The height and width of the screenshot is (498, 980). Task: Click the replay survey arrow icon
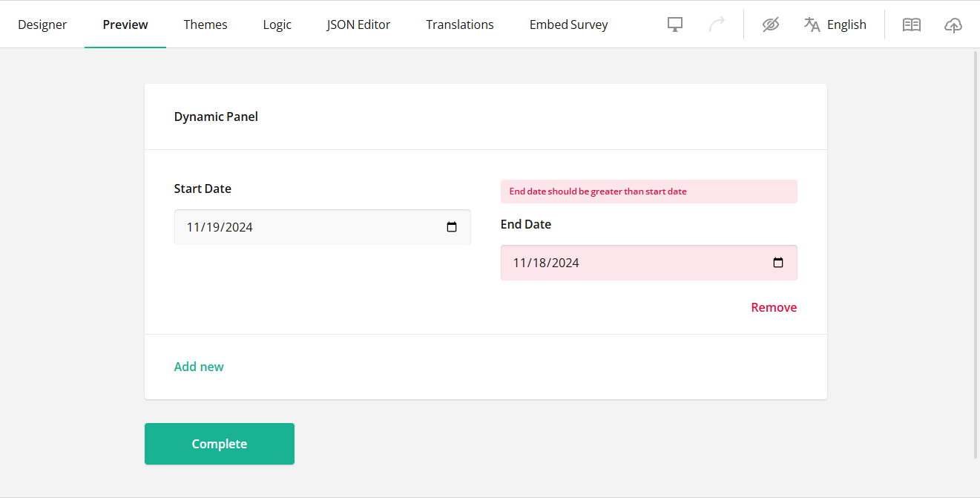coord(717,24)
